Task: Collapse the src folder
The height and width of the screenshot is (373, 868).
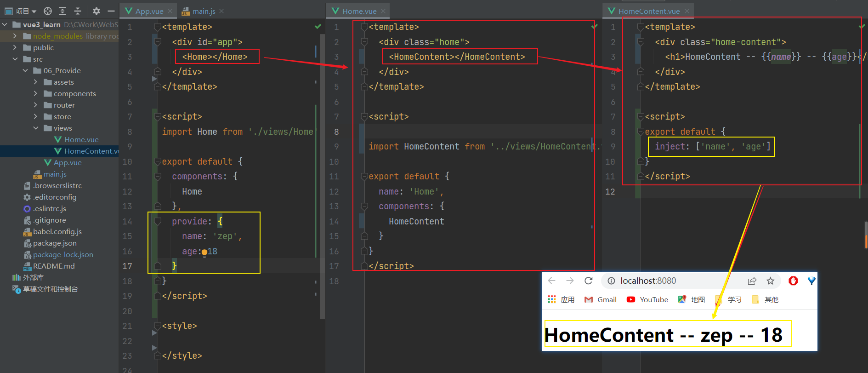Action: [15, 59]
